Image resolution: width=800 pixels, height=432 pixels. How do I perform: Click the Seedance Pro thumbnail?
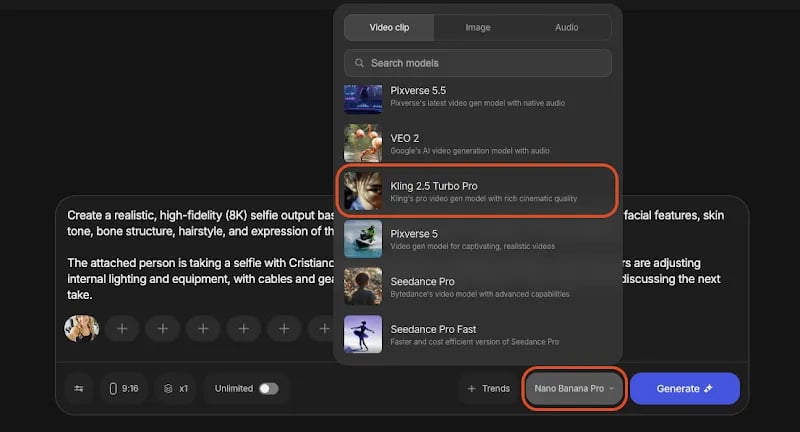[x=363, y=287]
